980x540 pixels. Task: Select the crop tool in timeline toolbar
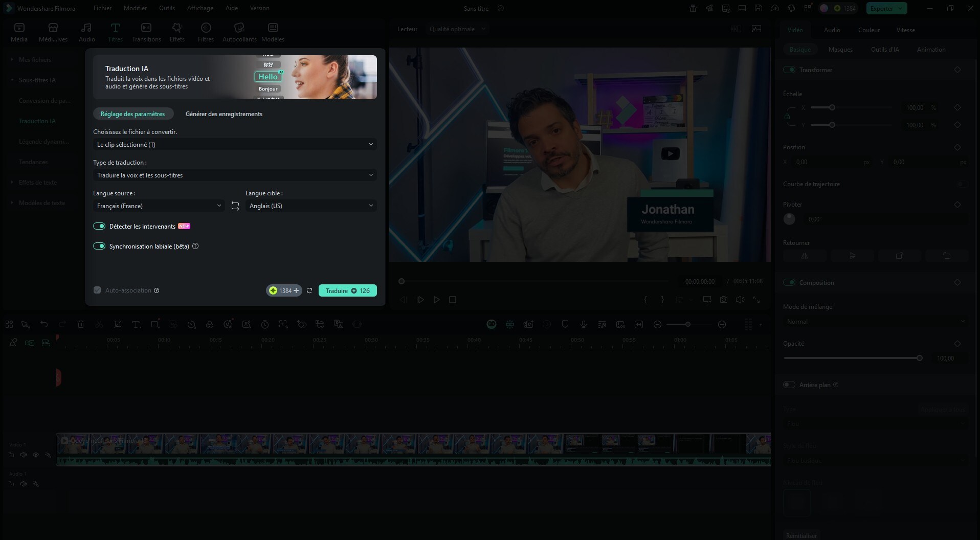click(118, 324)
